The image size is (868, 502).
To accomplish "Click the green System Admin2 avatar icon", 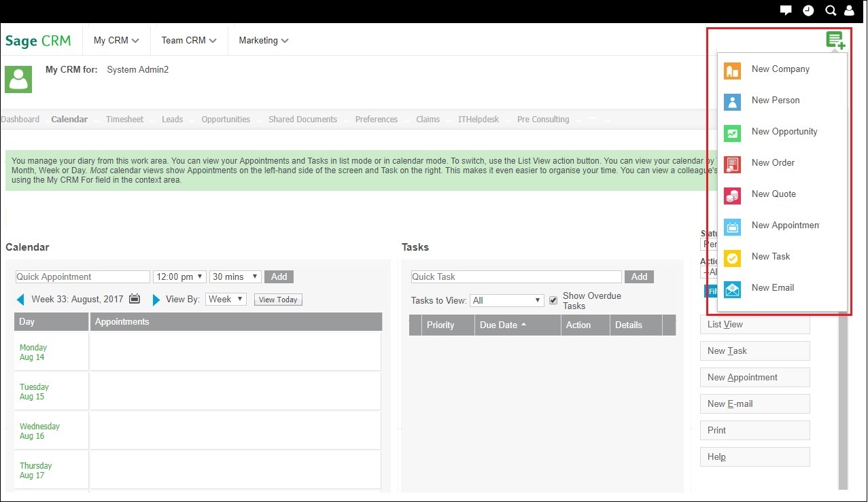I will coord(18,79).
